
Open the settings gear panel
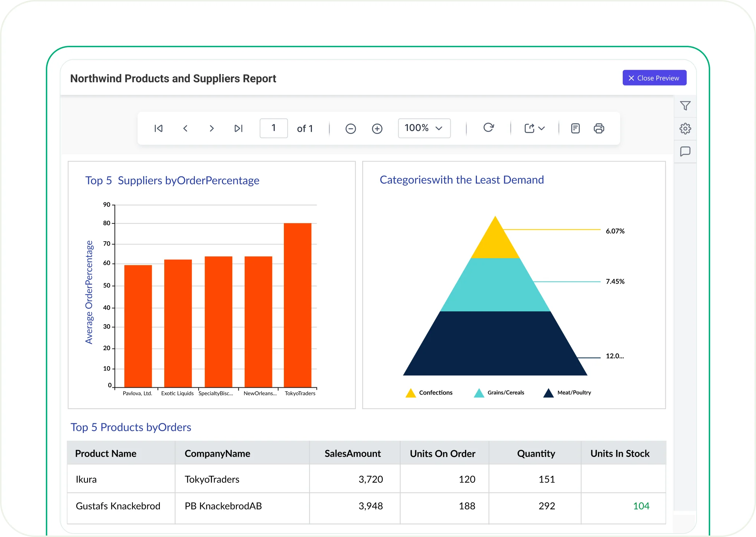685,129
